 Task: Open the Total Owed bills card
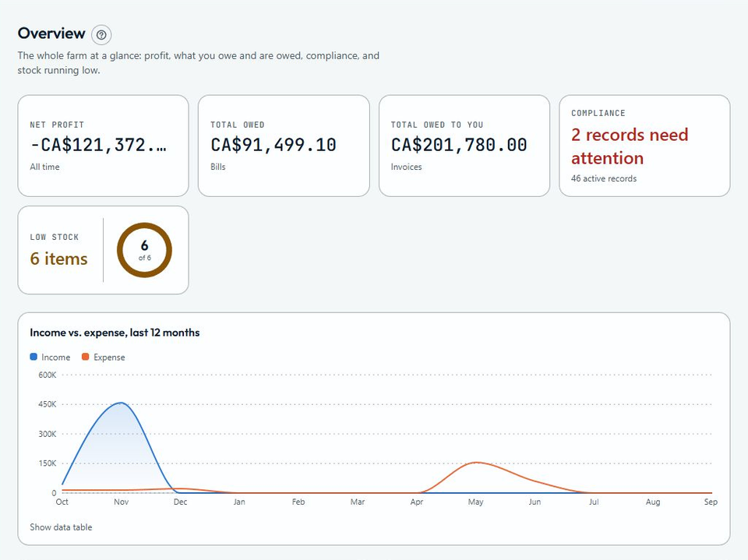[284, 146]
